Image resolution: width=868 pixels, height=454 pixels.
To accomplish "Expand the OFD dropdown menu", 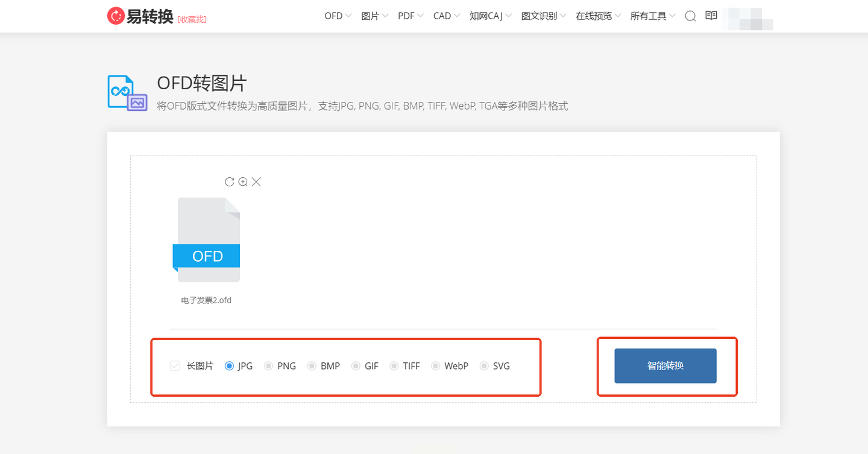I will click(338, 16).
